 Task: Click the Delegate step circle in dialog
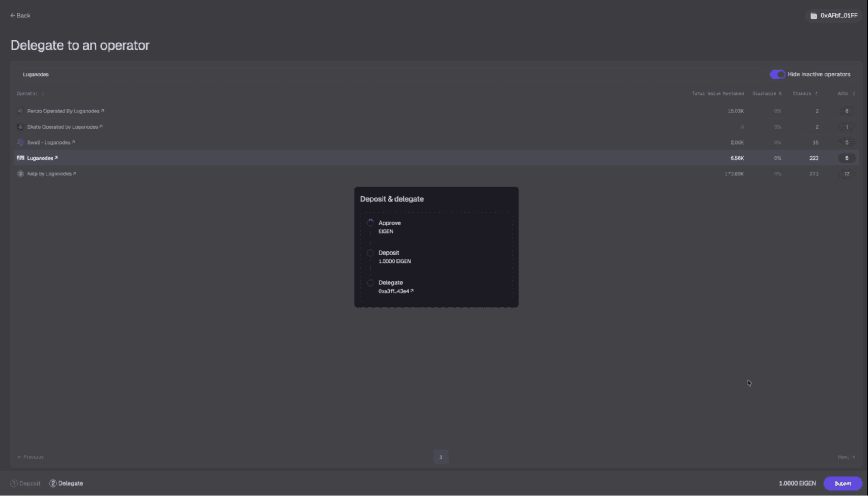[x=370, y=283]
